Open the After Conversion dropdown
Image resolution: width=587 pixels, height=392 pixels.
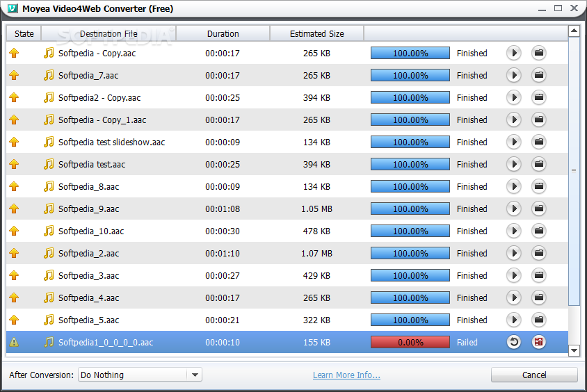195,375
